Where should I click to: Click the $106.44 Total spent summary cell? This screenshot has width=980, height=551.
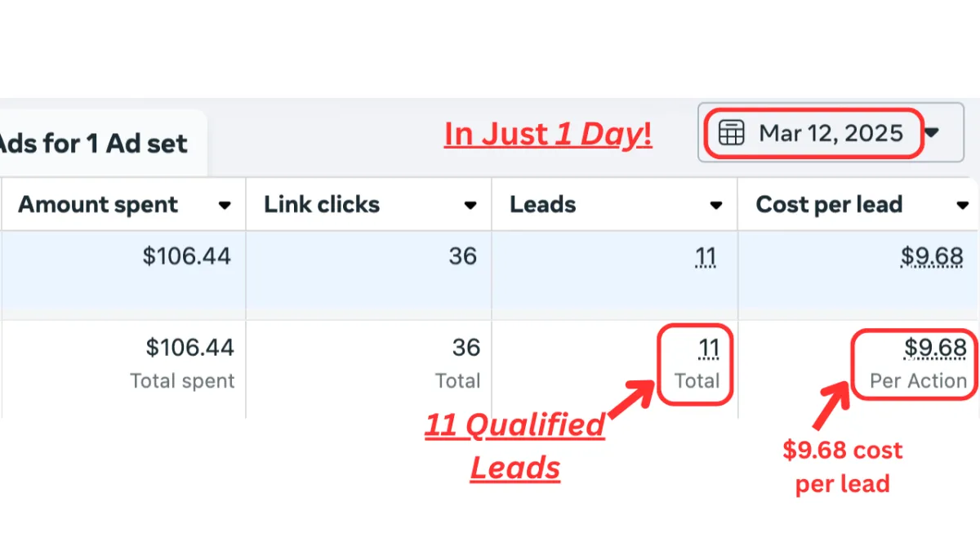point(123,362)
